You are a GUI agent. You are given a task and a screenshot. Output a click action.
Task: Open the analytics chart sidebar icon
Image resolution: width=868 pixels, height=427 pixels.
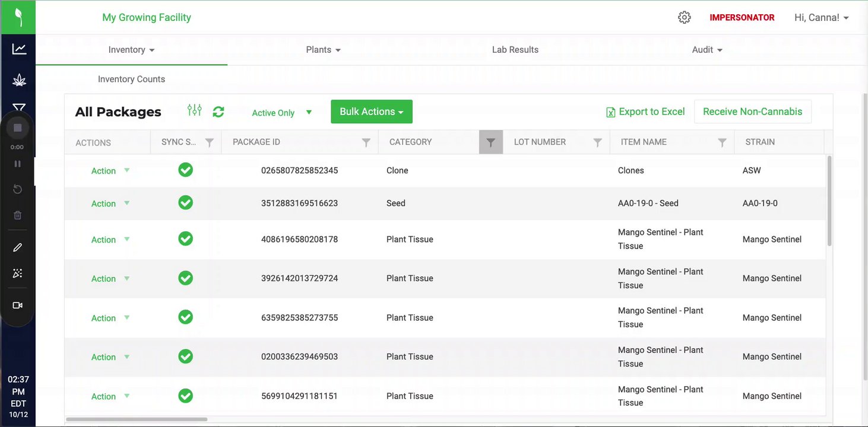19,49
